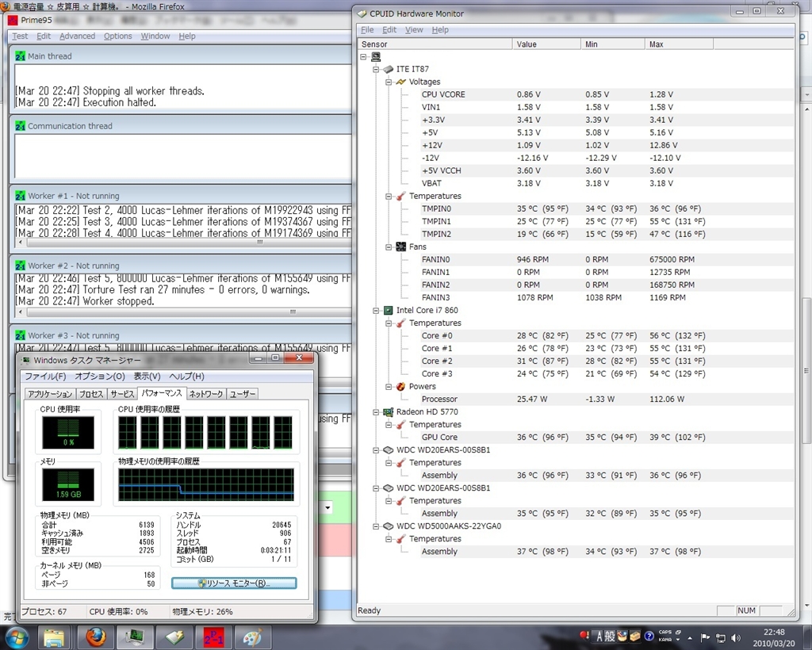This screenshot has width=812, height=650.
Task: Click the ITE IT87 motherboard chip icon
Action: tap(389, 69)
